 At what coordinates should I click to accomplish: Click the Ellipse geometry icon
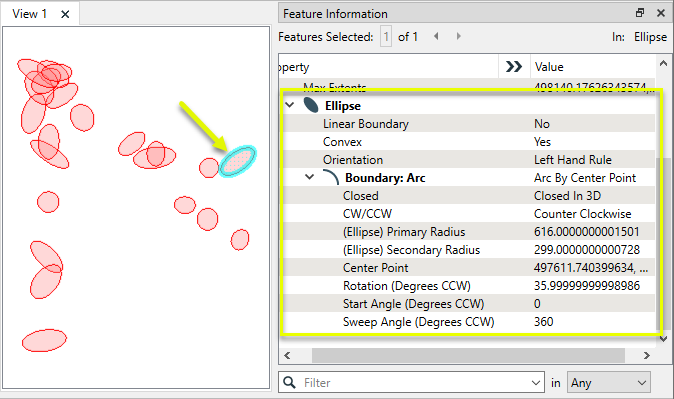pyautogui.click(x=311, y=105)
